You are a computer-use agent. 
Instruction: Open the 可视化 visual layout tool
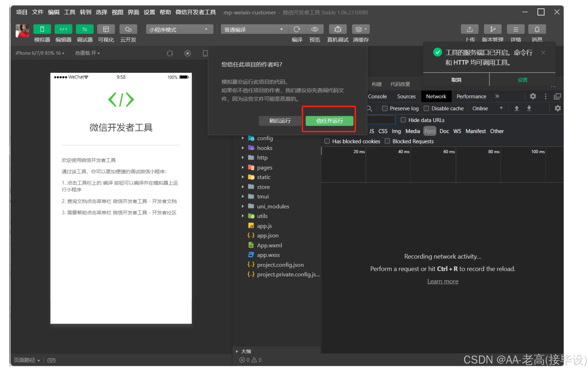pos(106,29)
